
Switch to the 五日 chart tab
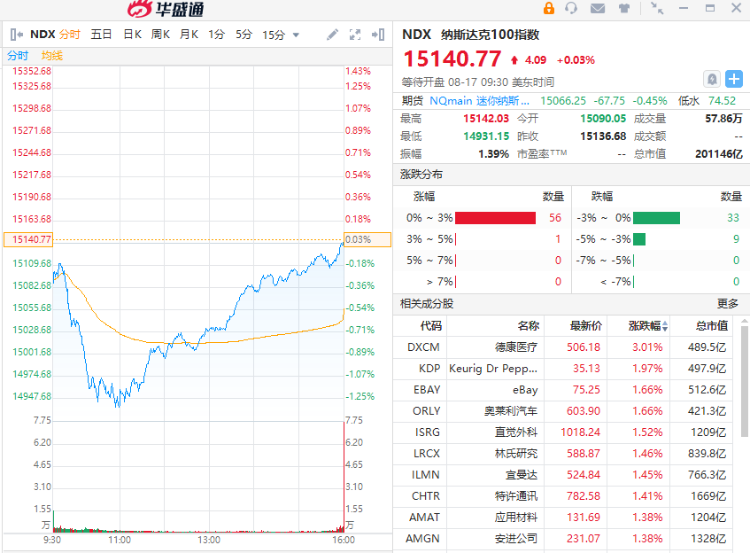tap(102, 34)
